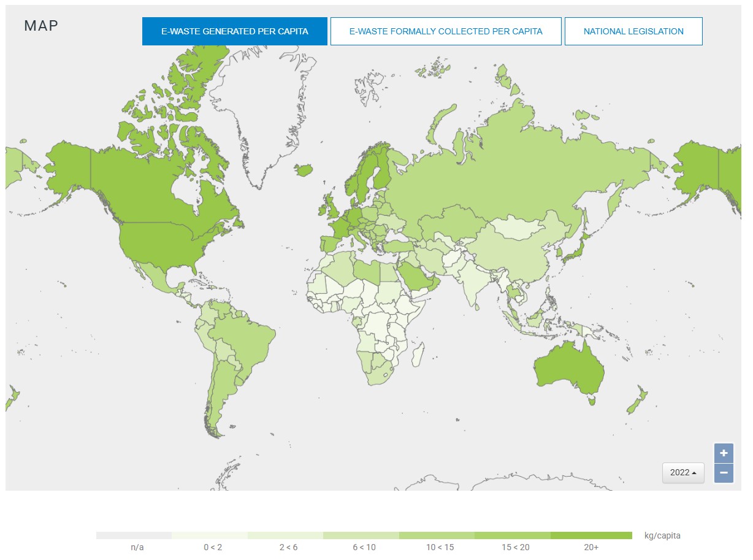Zoom out with the minus button
753x560 pixels.
click(724, 473)
